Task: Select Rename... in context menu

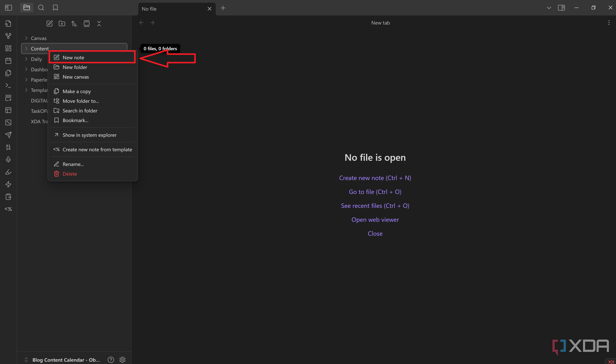Action: 93,164
